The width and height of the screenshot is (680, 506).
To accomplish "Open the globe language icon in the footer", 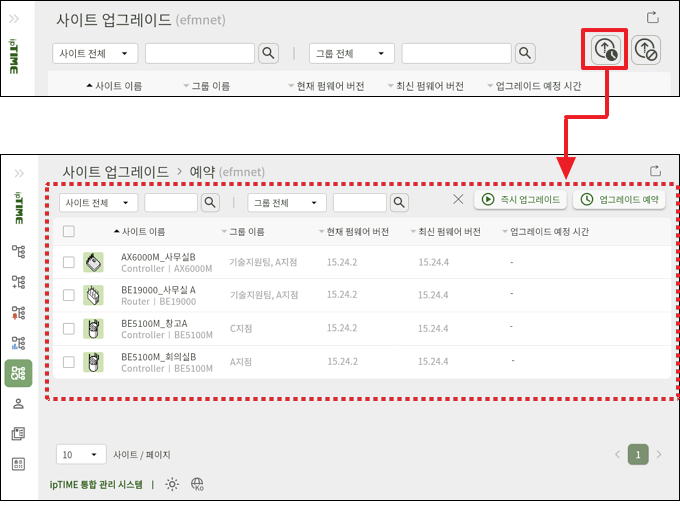I will 198,484.
